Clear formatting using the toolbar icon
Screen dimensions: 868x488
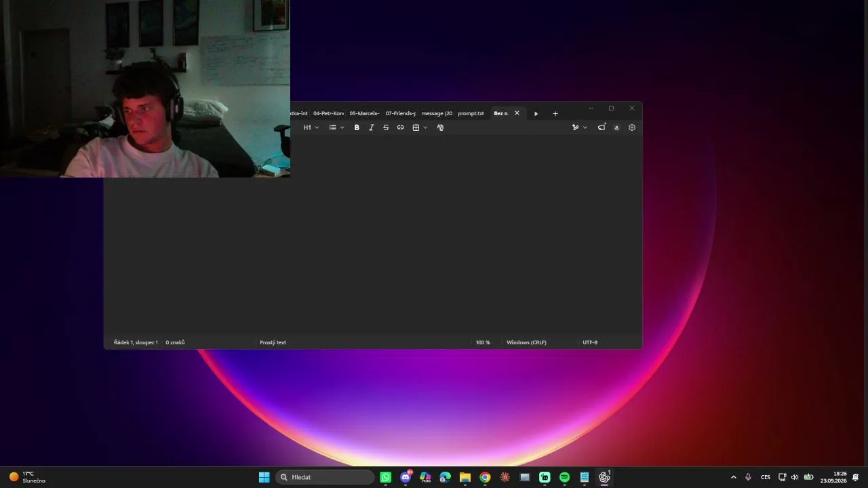440,127
